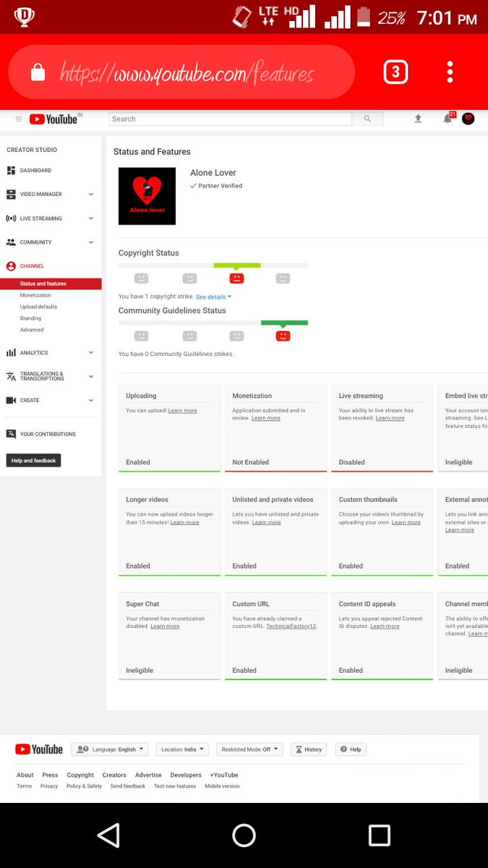Open Policy & Safety footer link
488x868 pixels.
[x=84, y=786]
